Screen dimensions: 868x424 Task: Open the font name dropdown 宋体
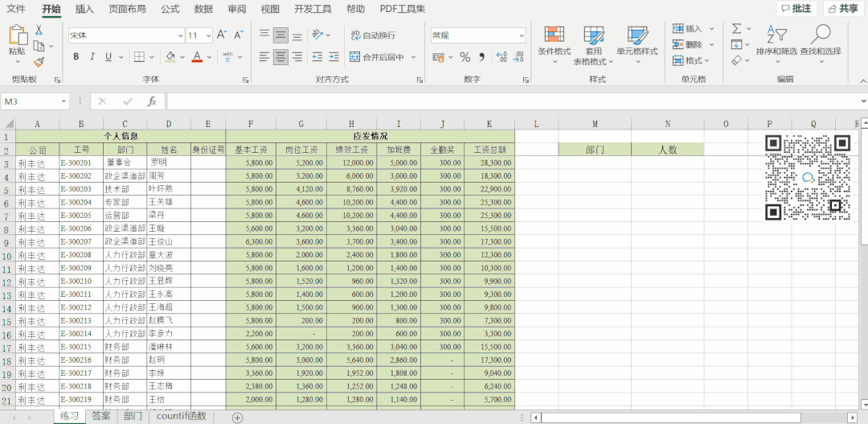(178, 35)
